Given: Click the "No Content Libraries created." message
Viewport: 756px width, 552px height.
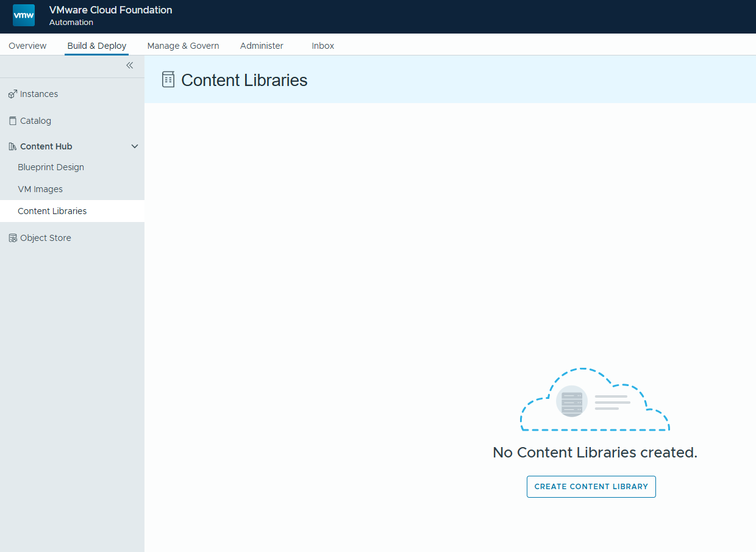Looking at the screenshot, I should (594, 453).
